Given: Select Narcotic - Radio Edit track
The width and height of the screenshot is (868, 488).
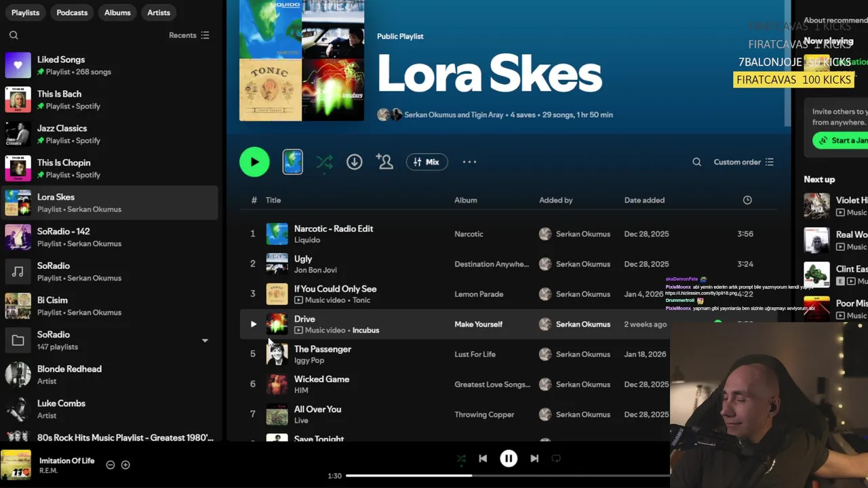Looking at the screenshot, I should [334, 228].
